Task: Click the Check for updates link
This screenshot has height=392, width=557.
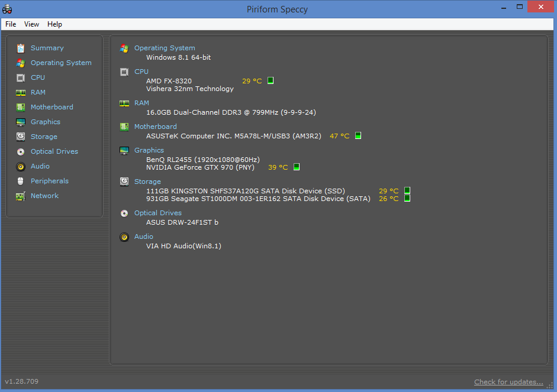Action: click(508, 382)
